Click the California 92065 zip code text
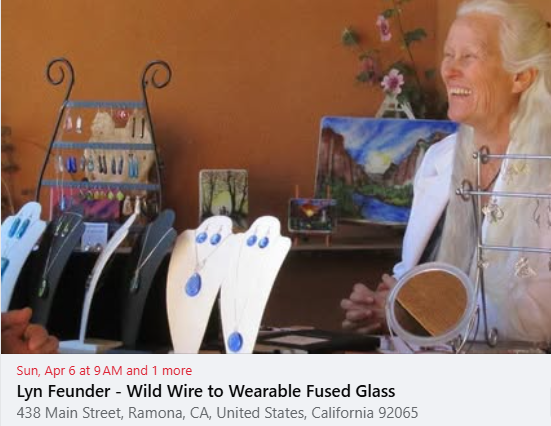 point(364,413)
